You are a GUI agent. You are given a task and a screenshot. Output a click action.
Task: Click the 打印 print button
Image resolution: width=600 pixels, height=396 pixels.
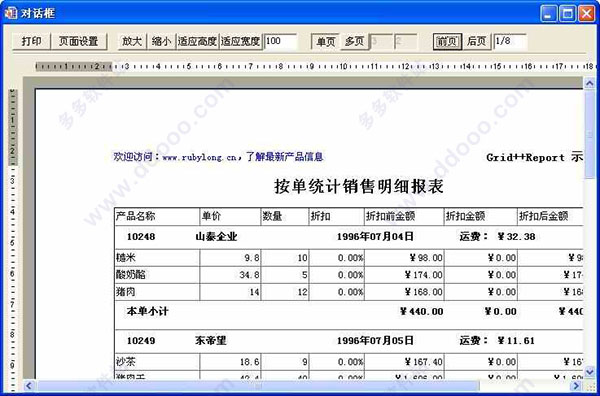click(x=31, y=41)
